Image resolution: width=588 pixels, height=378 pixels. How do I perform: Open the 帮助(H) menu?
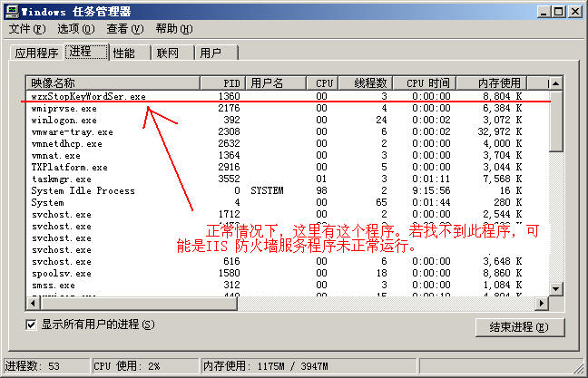tap(174, 29)
